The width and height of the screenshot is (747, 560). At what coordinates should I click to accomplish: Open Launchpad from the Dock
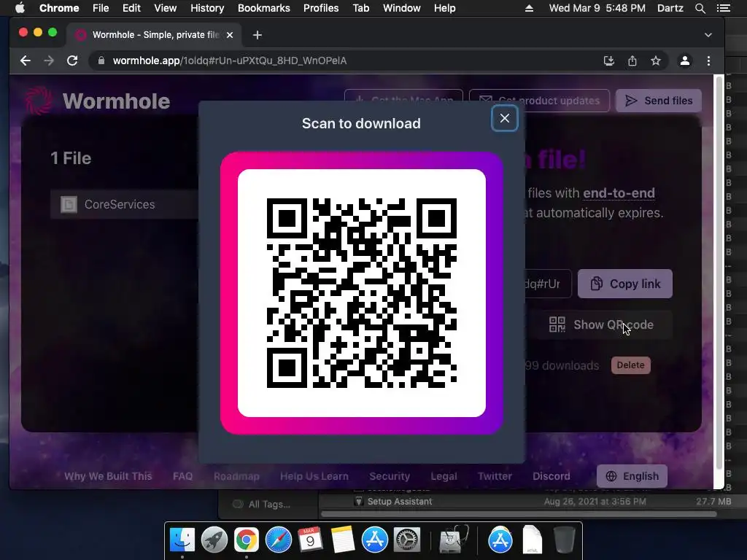[214, 540]
